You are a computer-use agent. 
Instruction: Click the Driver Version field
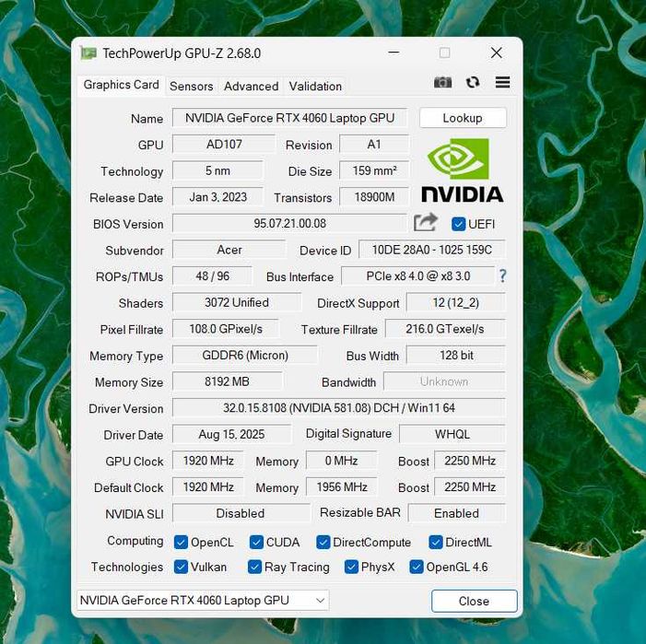click(x=338, y=408)
